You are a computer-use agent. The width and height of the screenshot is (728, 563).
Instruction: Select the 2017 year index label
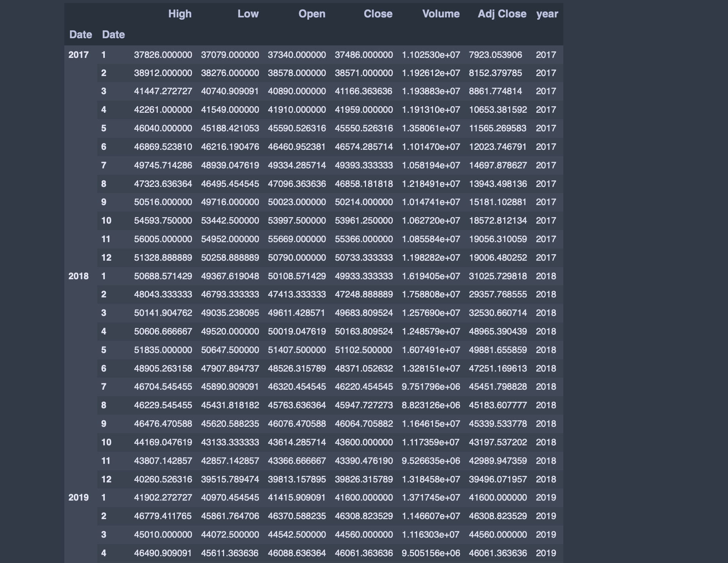tap(79, 55)
